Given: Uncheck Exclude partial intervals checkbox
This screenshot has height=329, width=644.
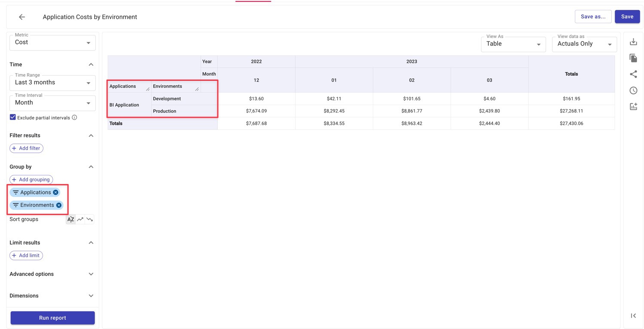Looking at the screenshot, I should 13,117.
